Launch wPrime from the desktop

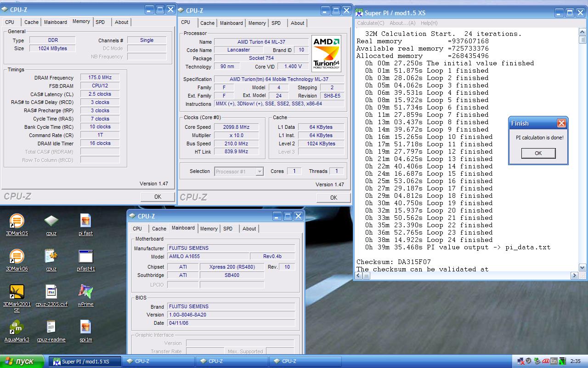tap(85, 295)
